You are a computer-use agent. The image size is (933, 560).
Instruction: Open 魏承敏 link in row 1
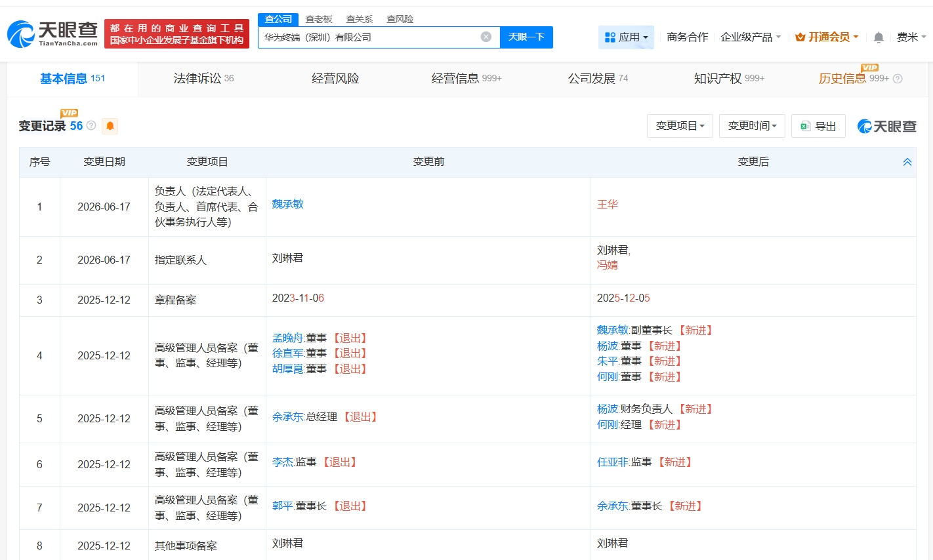point(288,204)
